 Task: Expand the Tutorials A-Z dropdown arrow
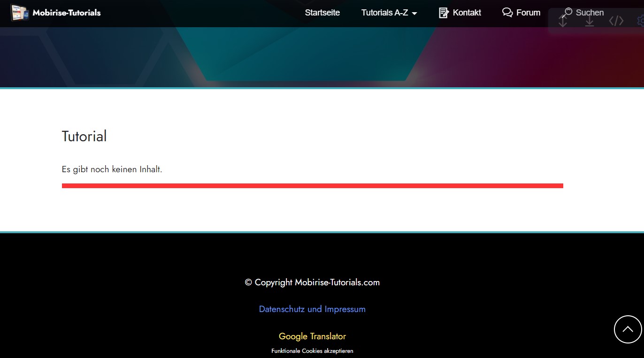coord(414,14)
